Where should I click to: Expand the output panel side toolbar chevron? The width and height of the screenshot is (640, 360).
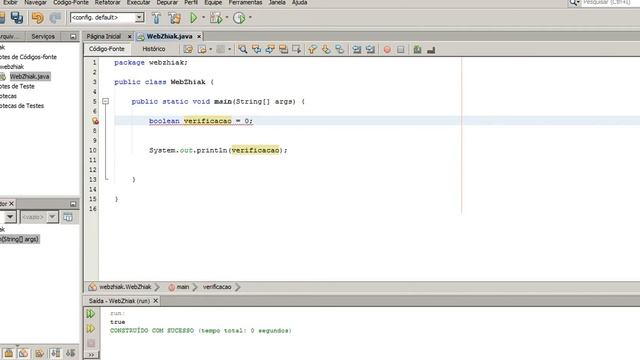(91, 355)
